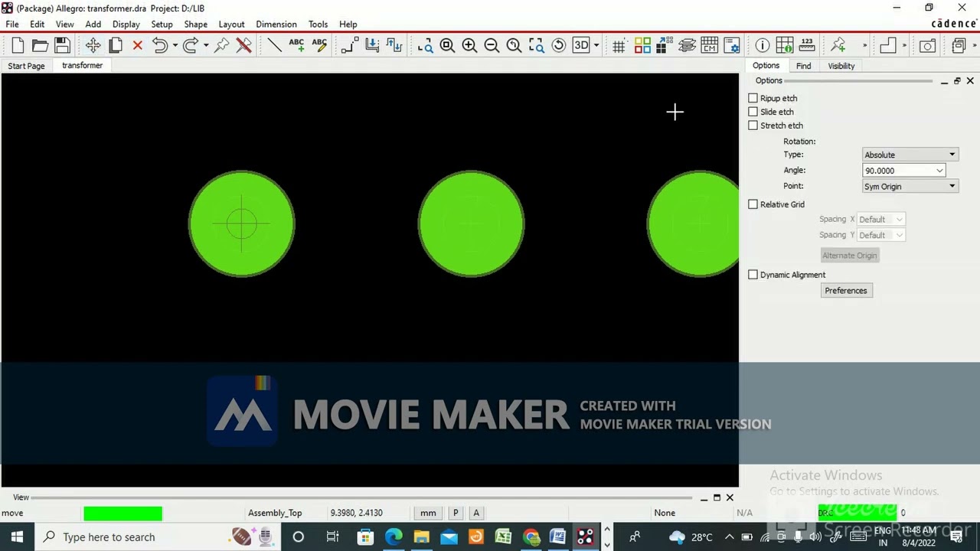This screenshot has height=551, width=980.
Task: Click the Zoom Fit icon
Action: click(x=447, y=46)
